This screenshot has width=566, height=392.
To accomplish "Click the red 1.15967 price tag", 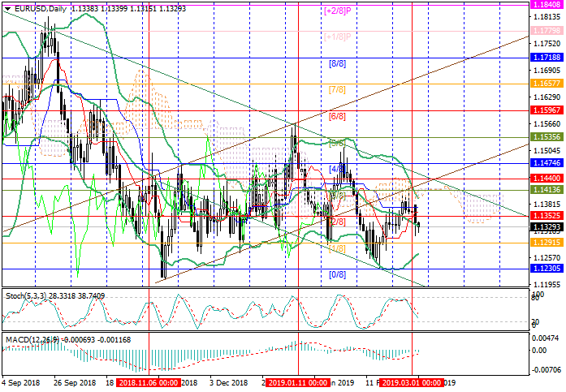I will click(x=545, y=110).
